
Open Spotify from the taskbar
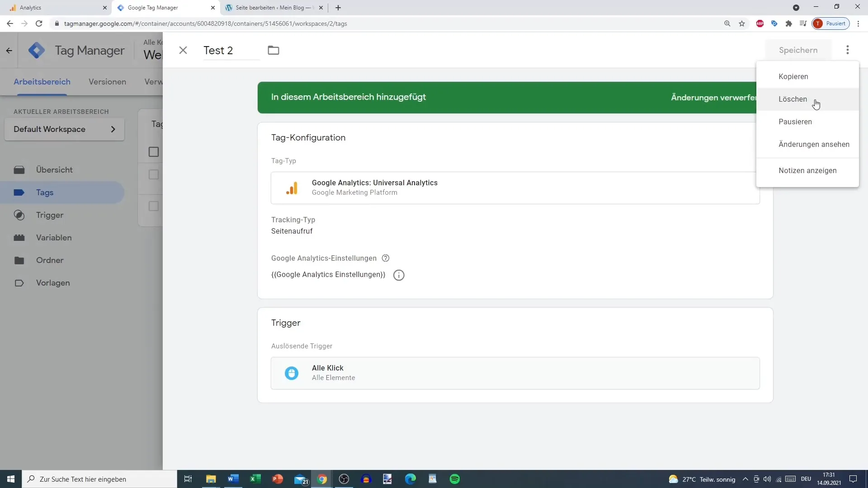pos(455,479)
